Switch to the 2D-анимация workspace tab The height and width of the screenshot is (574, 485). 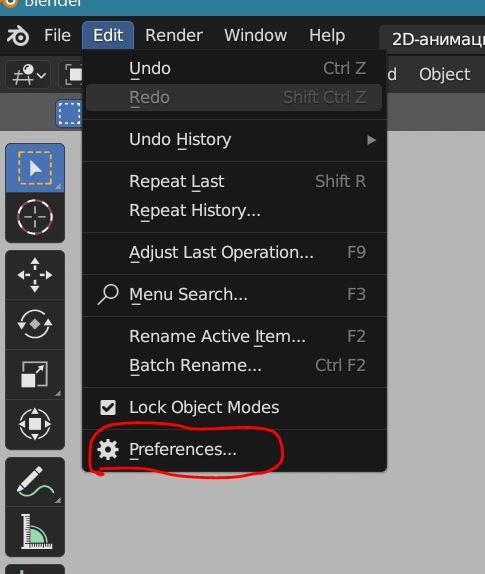pyautogui.click(x=434, y=39)
